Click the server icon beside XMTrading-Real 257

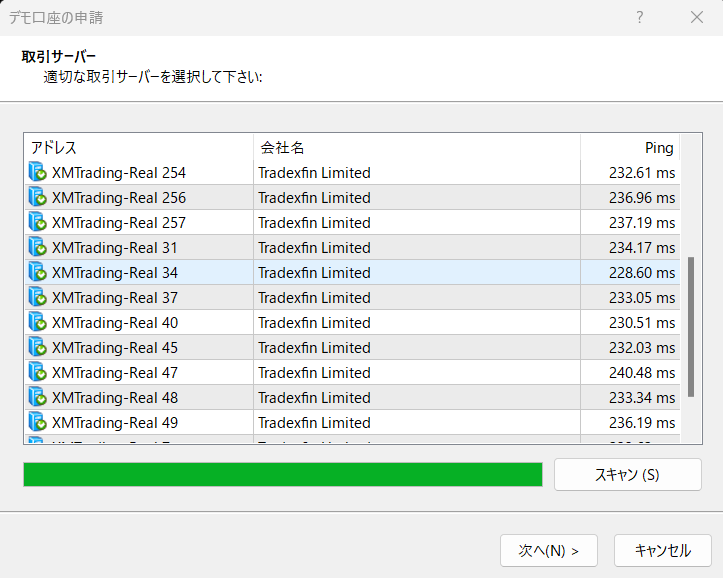pyautogui.click(x=37, y=221)
